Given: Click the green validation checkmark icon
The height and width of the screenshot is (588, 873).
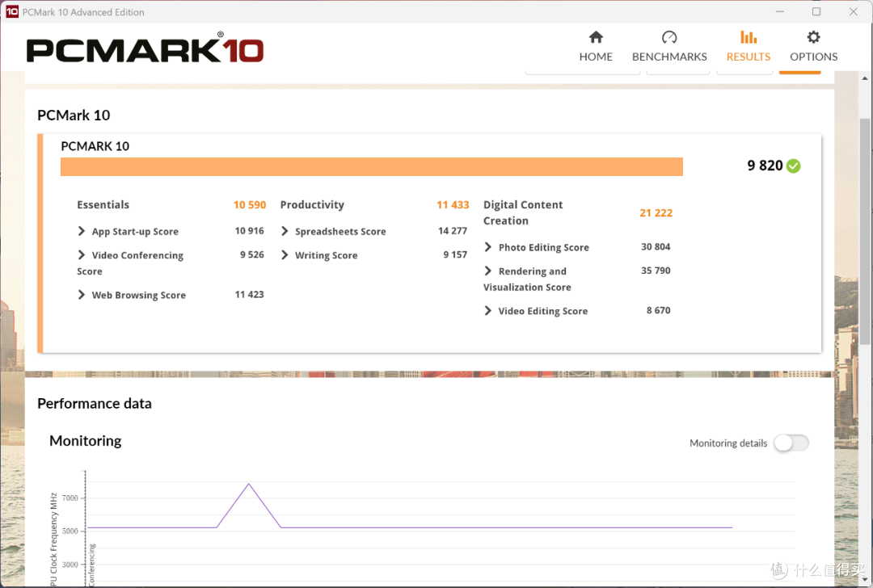Looking at the screenshot, I should [794, 166].
